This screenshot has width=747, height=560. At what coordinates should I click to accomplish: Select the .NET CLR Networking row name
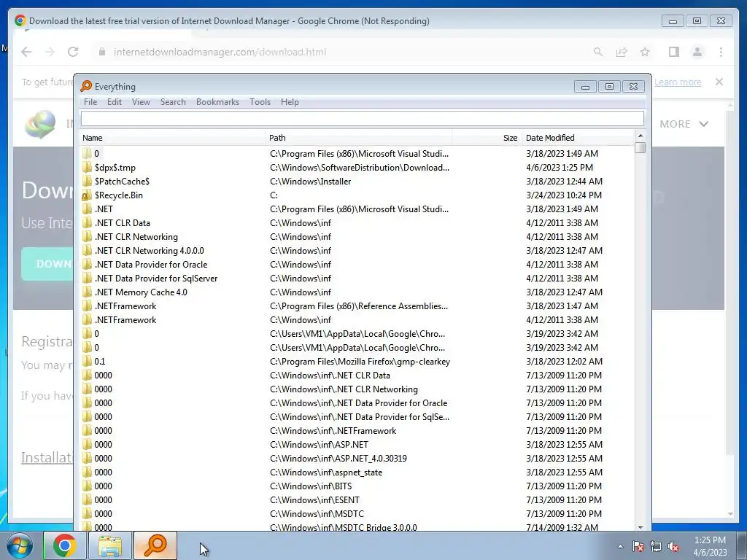tap(136, 237)
